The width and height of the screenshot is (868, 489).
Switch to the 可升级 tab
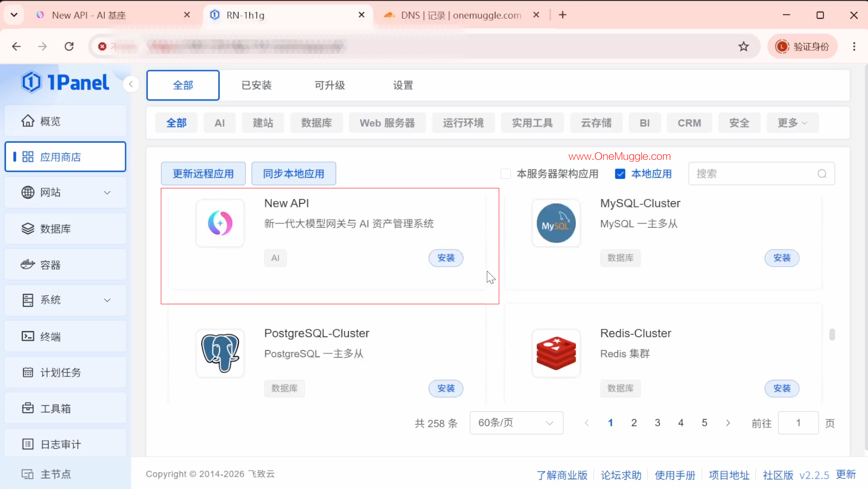pos(330,85)
